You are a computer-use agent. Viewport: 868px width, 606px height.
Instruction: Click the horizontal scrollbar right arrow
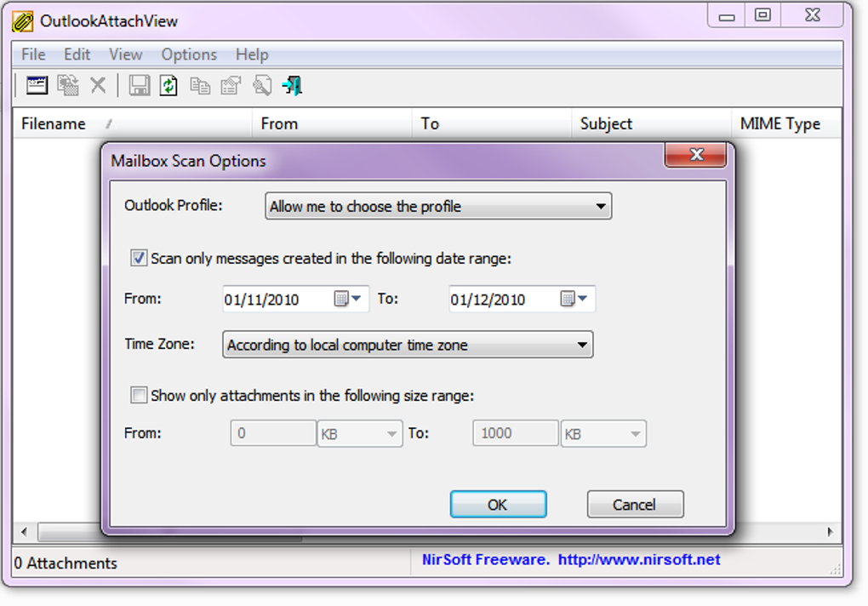point(830,532)
